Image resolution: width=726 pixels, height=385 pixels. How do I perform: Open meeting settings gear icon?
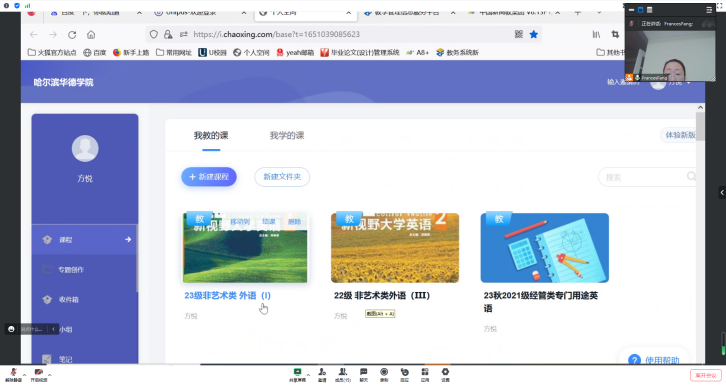pos(445,374)
